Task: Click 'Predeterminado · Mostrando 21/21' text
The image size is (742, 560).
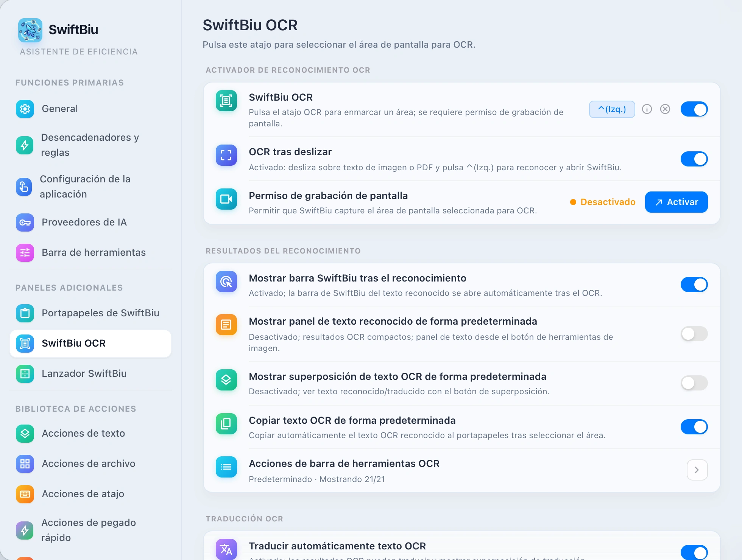Action: pos(317,479)
